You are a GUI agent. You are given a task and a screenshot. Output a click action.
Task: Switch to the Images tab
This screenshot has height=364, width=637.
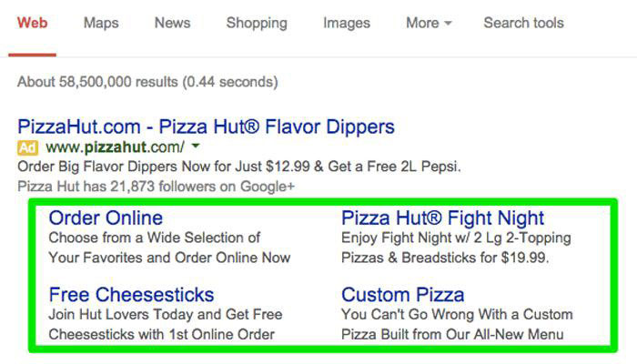click(x=347, y=23)
